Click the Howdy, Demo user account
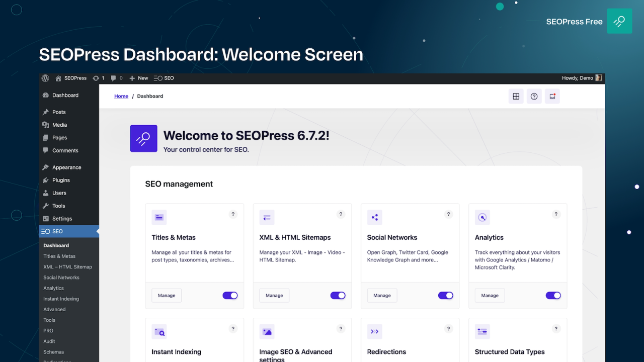 pyautogui.click(x=582, y=78)
